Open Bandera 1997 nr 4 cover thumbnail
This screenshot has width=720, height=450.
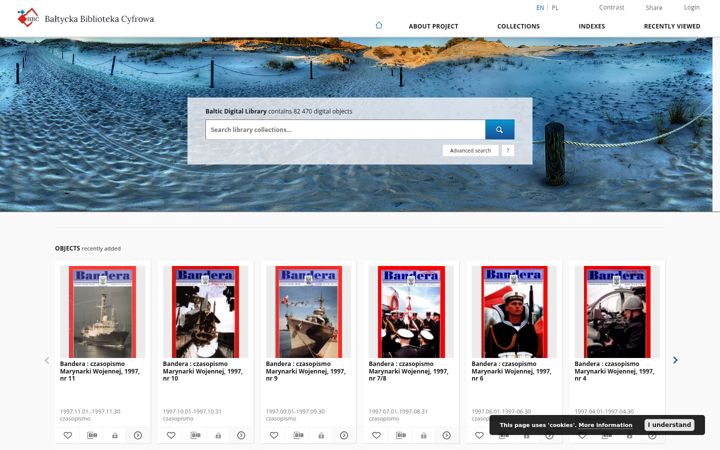pos(617,312)
